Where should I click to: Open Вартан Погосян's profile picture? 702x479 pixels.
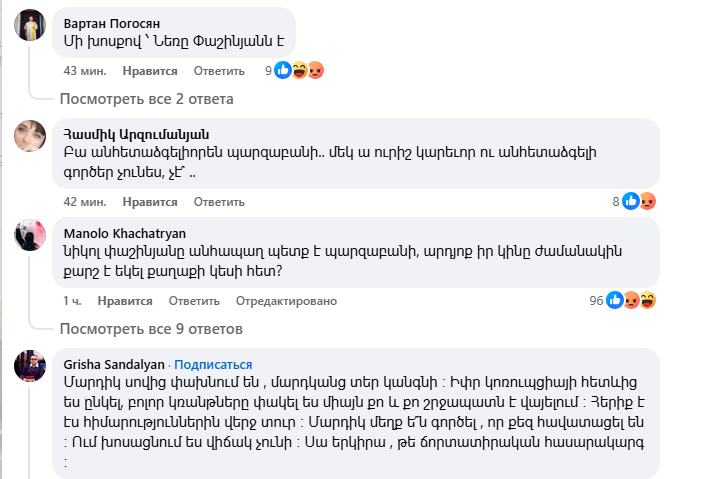point(30,27)
